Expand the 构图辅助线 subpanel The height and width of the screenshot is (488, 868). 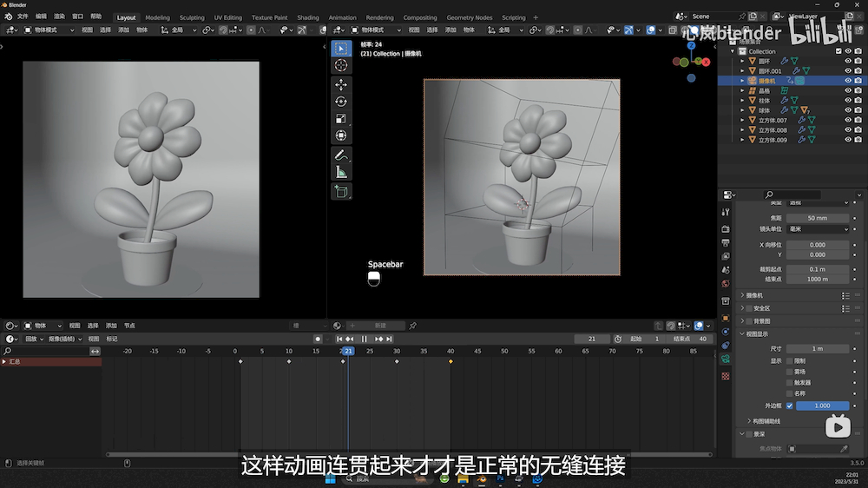point(749,421)
